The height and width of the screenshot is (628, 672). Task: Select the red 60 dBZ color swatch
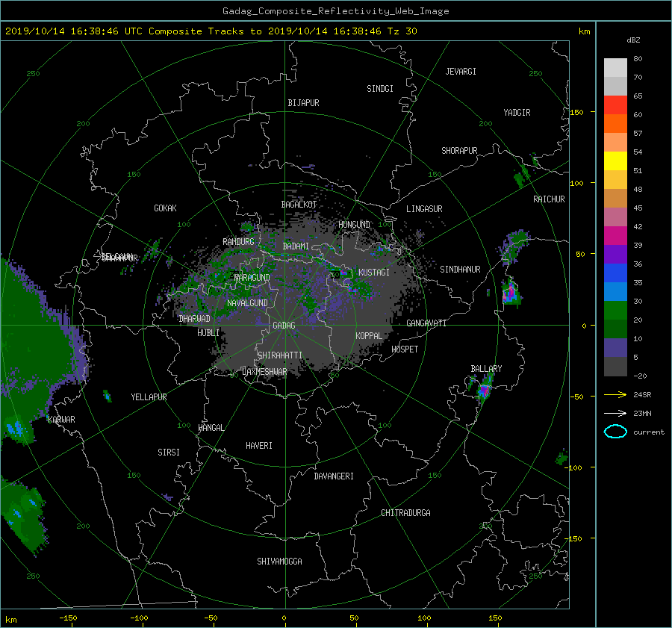click(x=615, y=105)
